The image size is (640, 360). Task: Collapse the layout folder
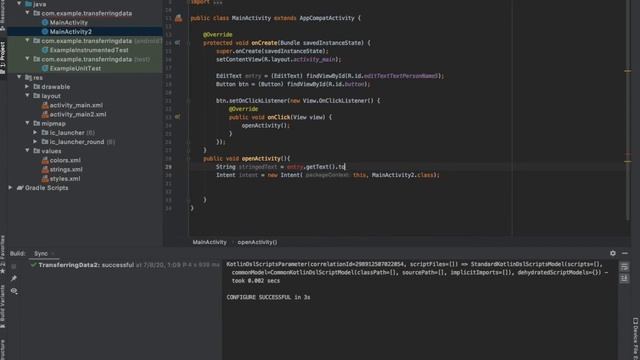[27, 96]
